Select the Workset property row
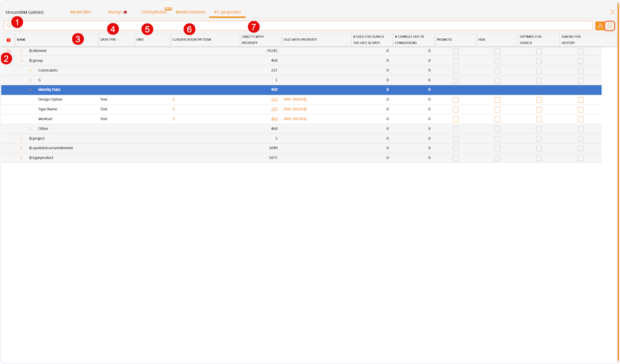The height and width of the screenshot is (364, 620). point(301,119)
